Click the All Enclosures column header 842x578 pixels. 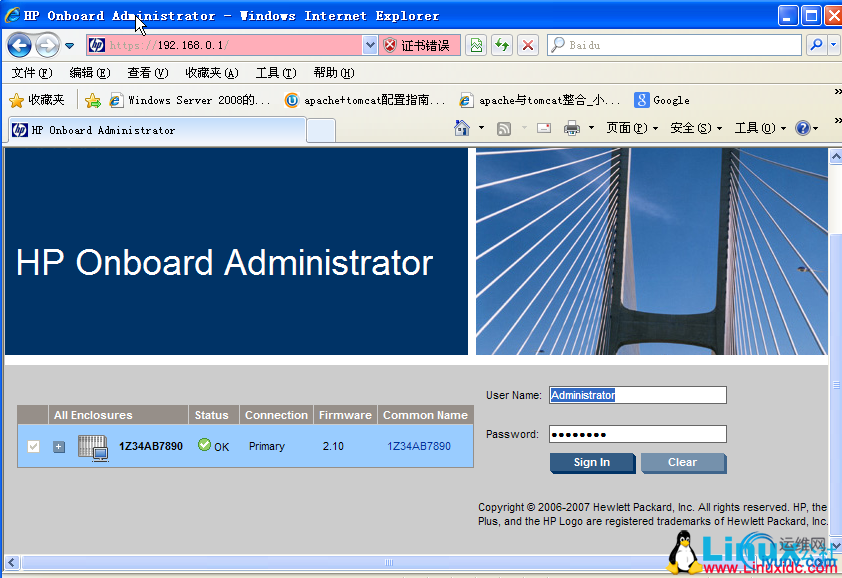pos(118,415)
